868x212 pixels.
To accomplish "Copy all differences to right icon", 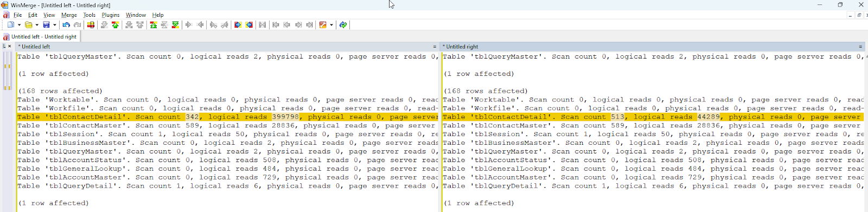I will tap(238, 25).
